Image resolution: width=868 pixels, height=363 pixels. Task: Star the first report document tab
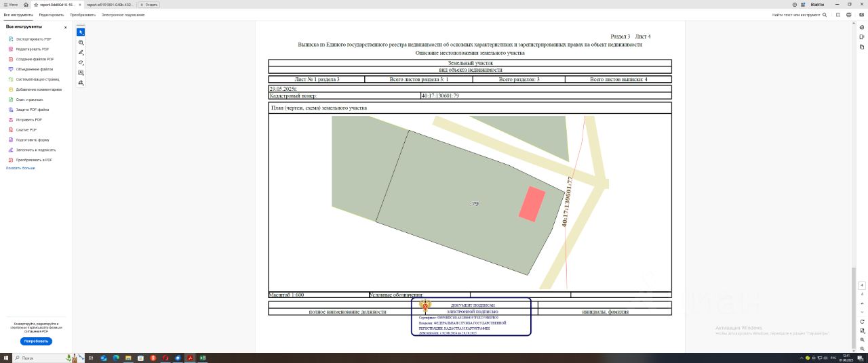[x=36, y=4]
